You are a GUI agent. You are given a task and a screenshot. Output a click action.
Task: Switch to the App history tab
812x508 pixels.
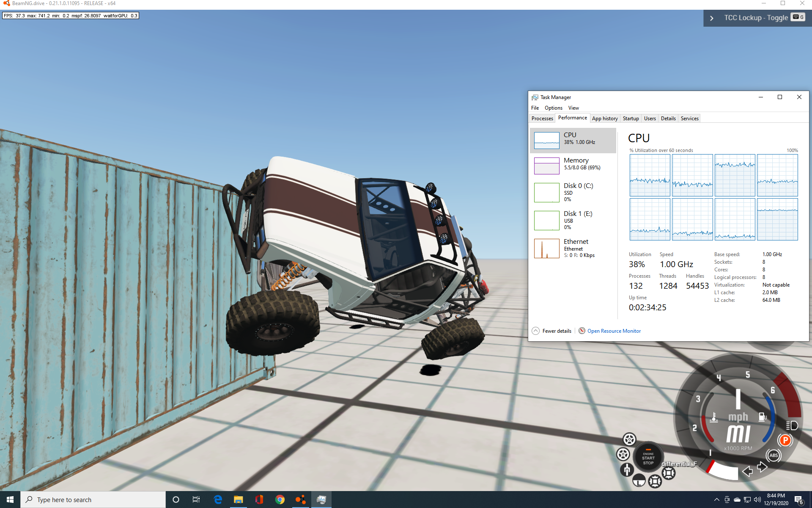coord(605,119)
